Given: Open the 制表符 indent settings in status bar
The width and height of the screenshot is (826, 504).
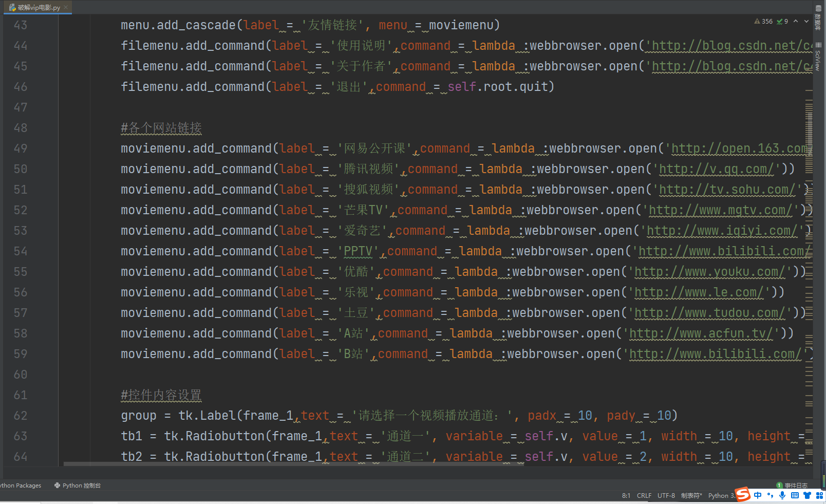Looking at the screenshot, I should tap(691, 496).
